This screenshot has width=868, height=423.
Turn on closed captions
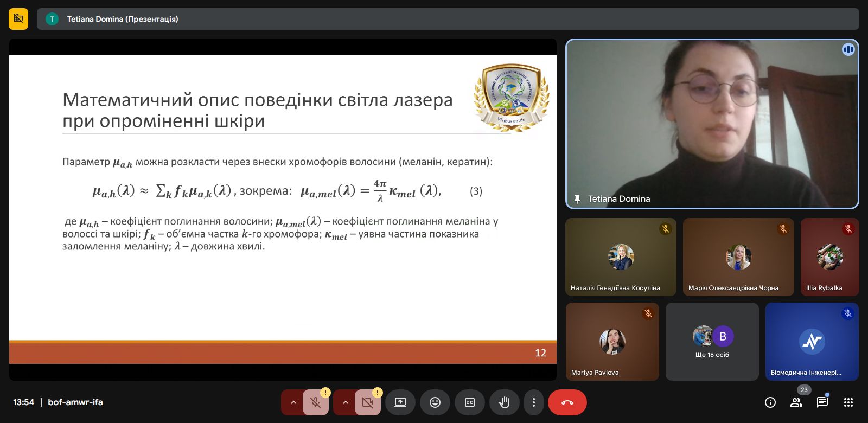(x=469, y=402)
